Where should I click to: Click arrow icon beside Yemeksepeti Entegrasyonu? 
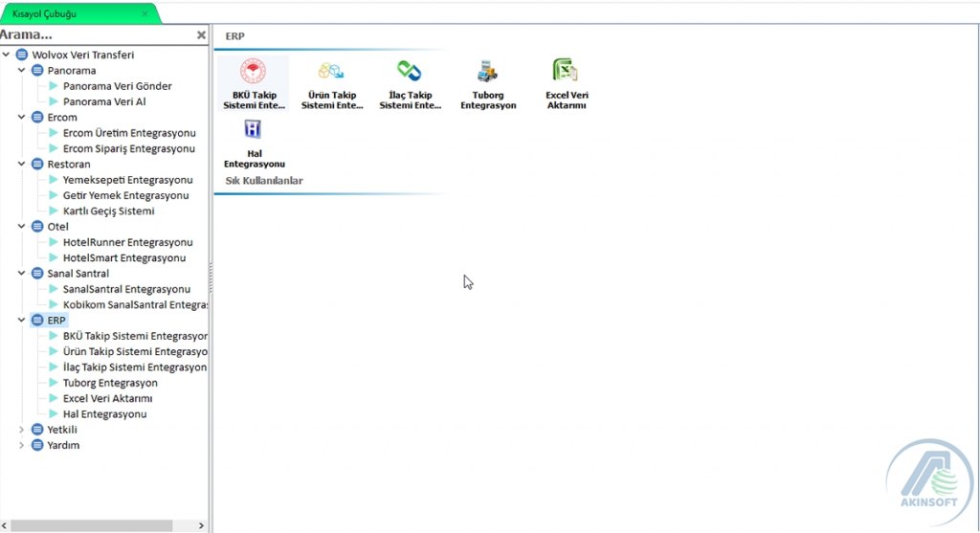click(54, 180)
